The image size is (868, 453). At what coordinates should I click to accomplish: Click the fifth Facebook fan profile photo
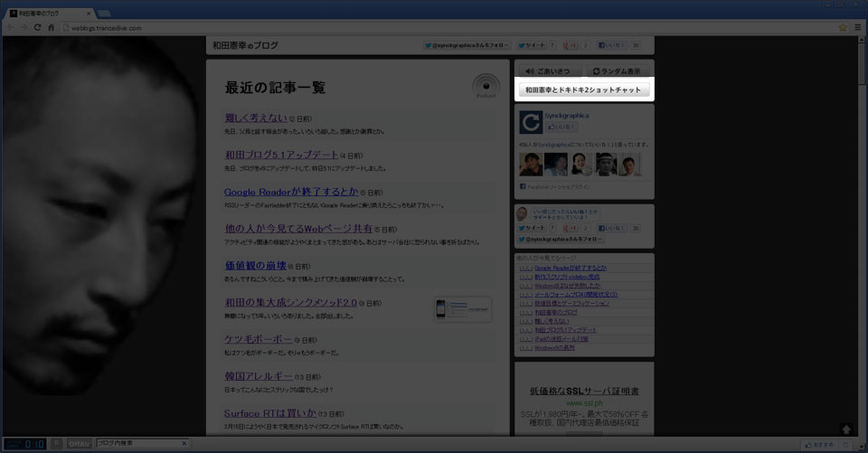[629, 165]
